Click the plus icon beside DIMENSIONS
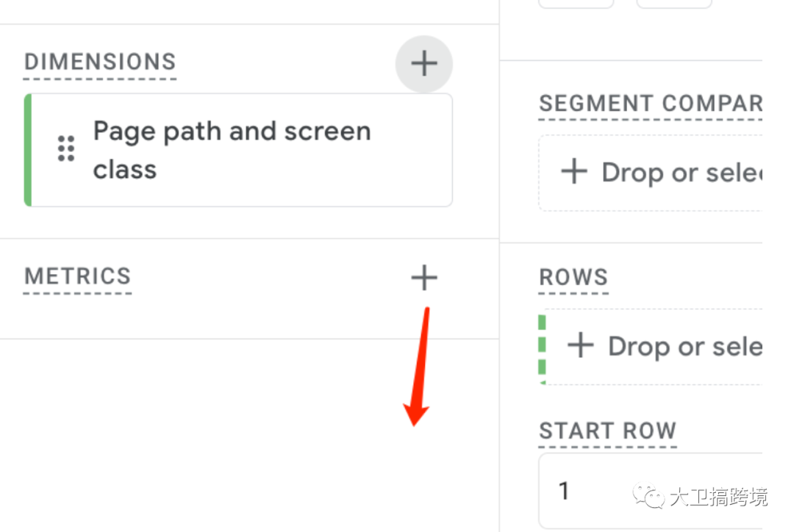This screenshot has height=532, width=794. [x=423, y=64]
